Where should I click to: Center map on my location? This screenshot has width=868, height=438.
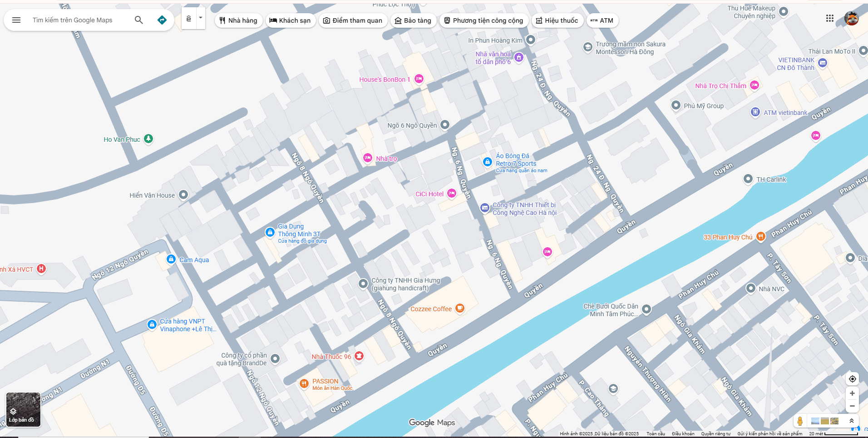point(852,379)
